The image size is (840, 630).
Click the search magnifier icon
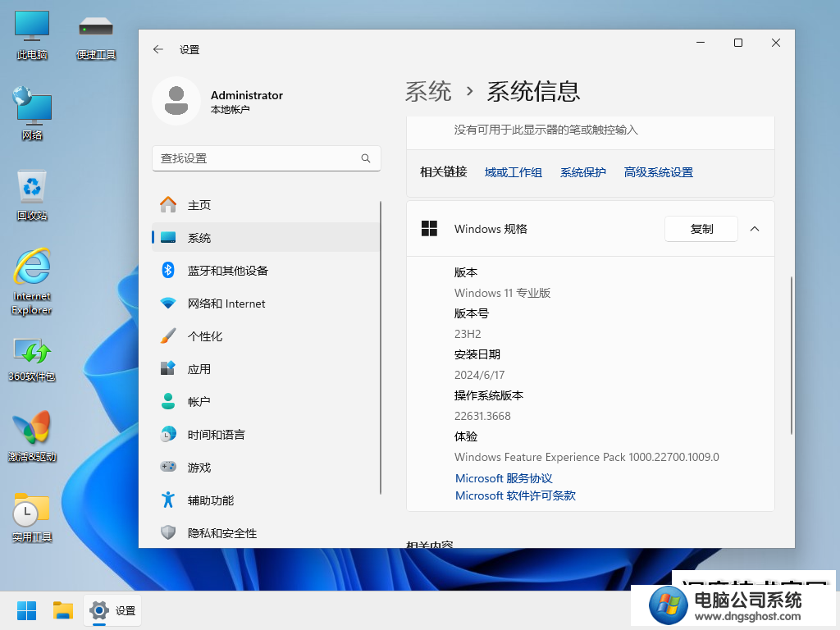coord(366,158)
